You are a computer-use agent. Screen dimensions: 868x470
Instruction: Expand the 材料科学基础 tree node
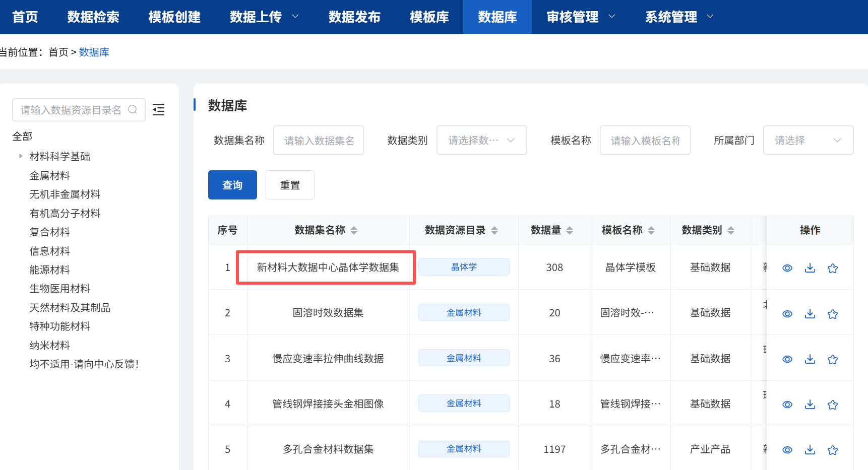click(x=20, y=156)
